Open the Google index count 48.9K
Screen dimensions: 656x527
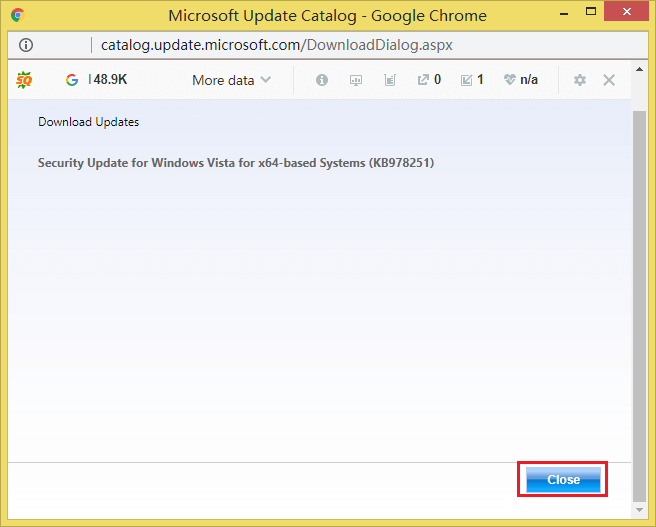click(x=108, y=79)
